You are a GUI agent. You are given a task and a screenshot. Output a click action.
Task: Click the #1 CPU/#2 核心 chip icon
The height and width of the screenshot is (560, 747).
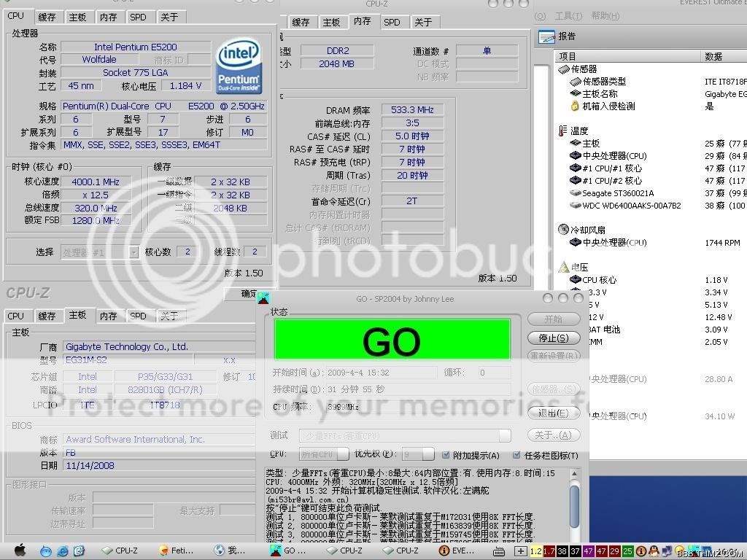pos(576,181)
